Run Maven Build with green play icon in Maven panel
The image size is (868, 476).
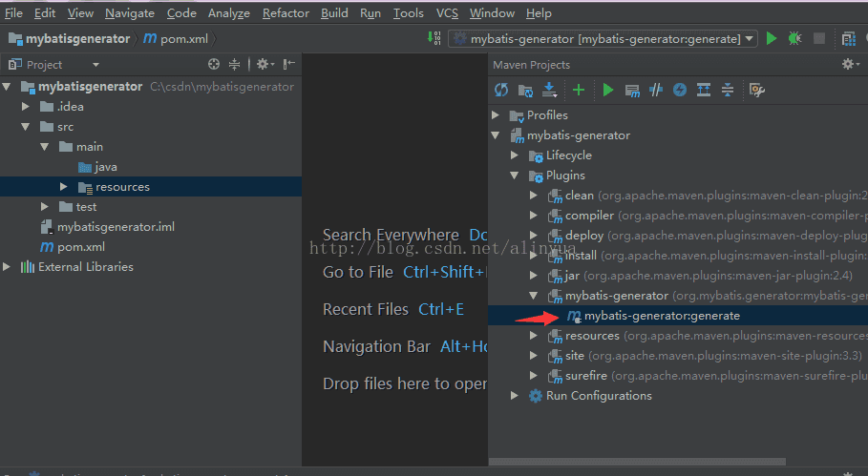tap(608, 90)
